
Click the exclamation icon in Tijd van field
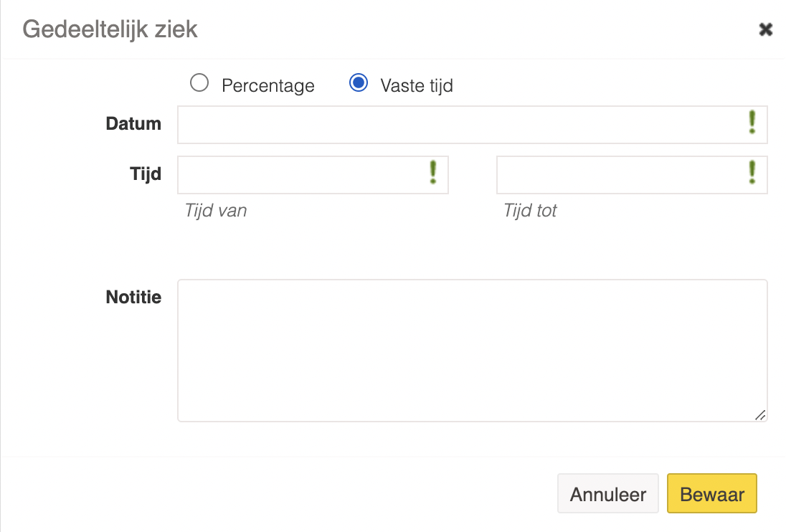[433, 172]
